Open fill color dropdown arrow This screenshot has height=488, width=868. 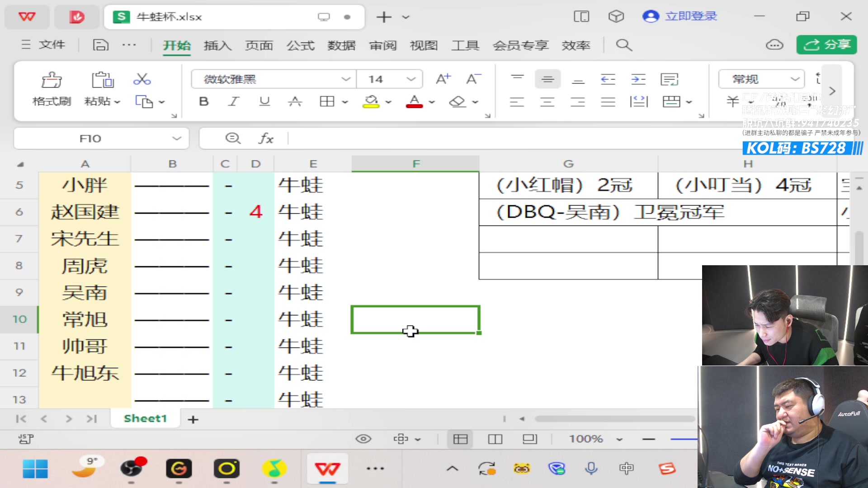point(388,102)
